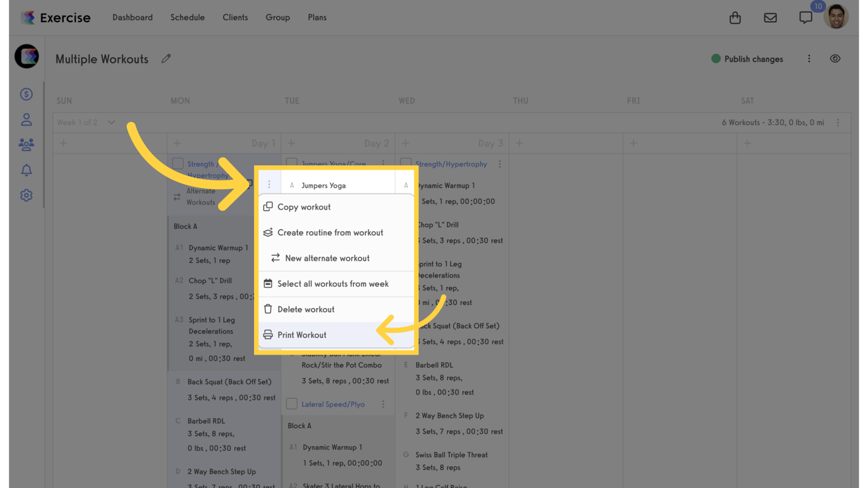868x488 pixels.
Task: Select Monday's Dynamic Warmup 1 exercise
Action: [219, 248]
